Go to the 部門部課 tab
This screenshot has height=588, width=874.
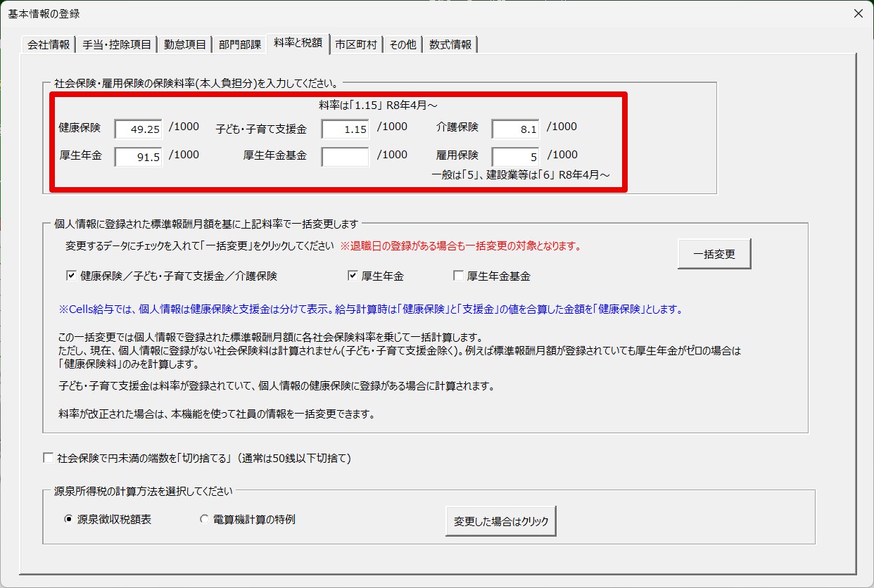coord(240,44)
